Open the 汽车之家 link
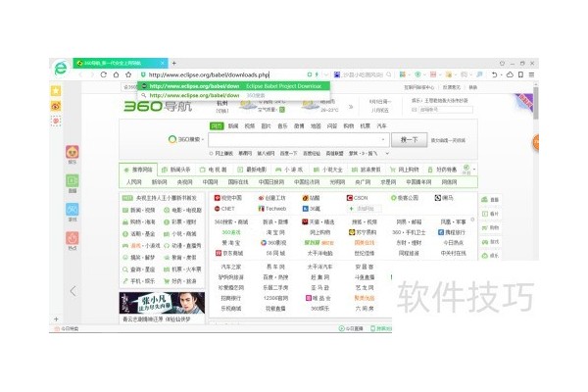Viewport: 588px width, 392px height. 231,268
